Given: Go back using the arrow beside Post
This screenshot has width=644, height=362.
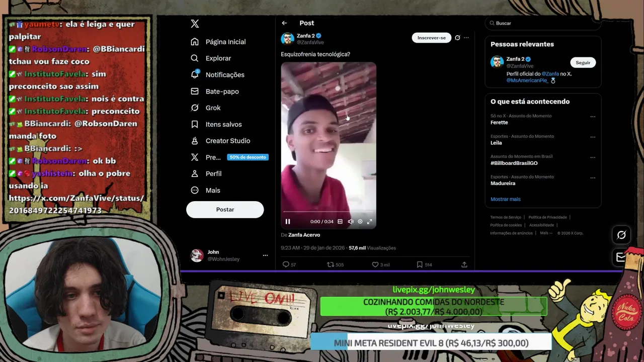Looking at the screenshot, I should pyautogui.click(x=284, y=23).
